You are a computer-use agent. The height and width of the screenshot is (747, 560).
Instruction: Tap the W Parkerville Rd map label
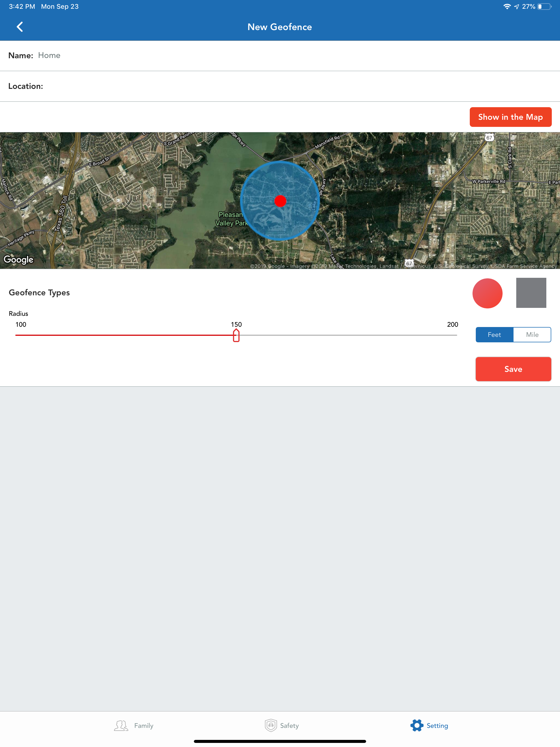tap(488, 181)
